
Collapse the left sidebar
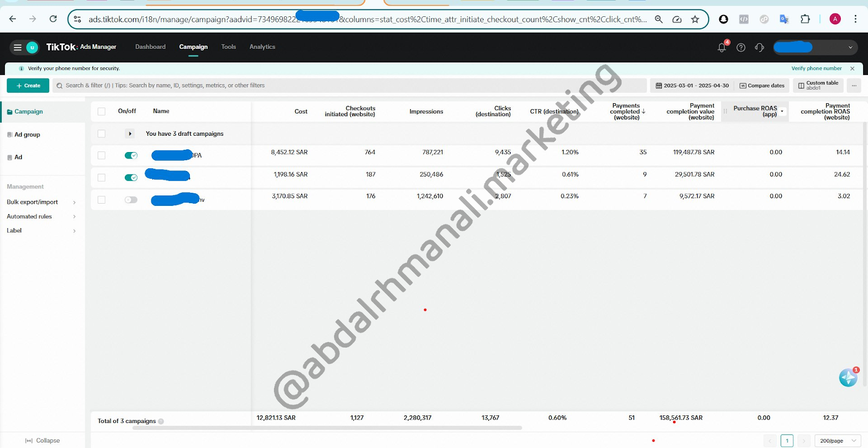(x=42, y=440)
